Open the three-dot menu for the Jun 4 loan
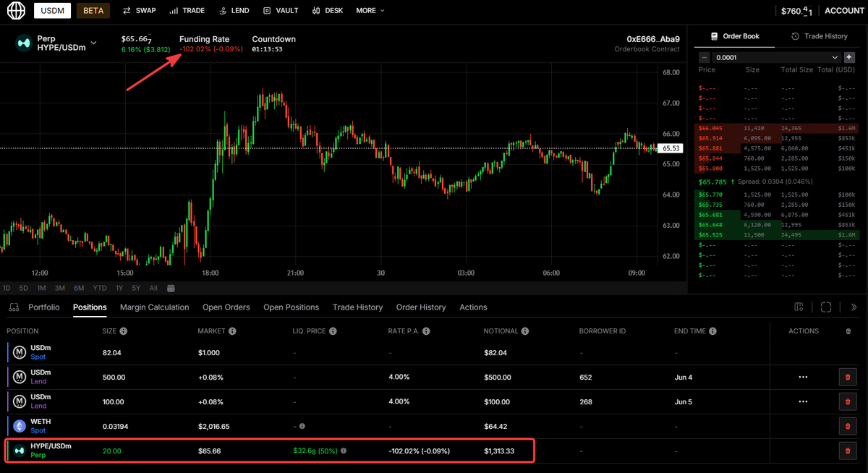The image size is (868, 473). (803, 377)
